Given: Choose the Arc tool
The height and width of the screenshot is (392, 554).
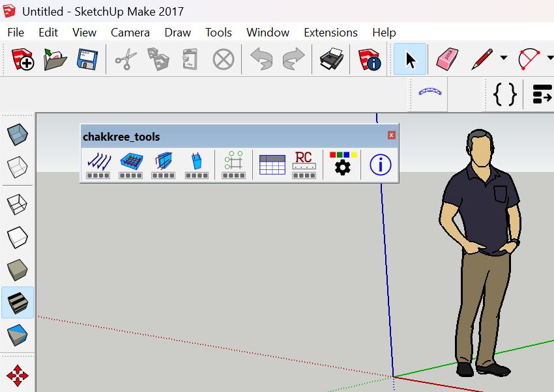Looking at the screenshot, I should 529,59.
